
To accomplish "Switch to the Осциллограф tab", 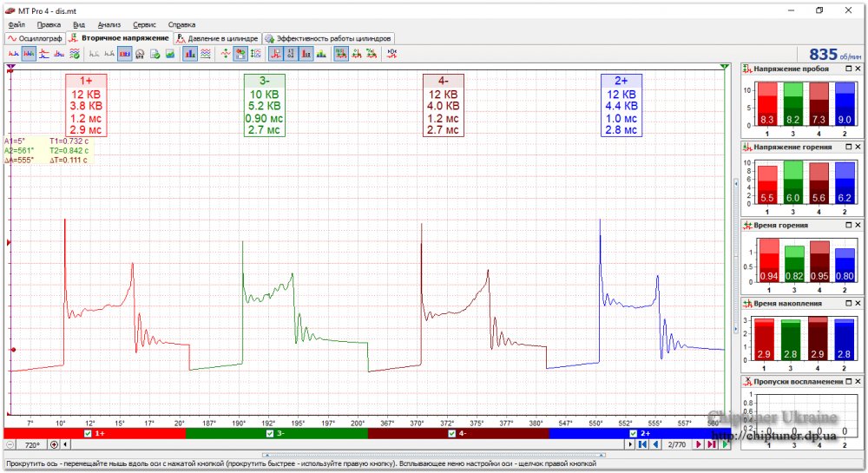I will [x=35, y=39].
